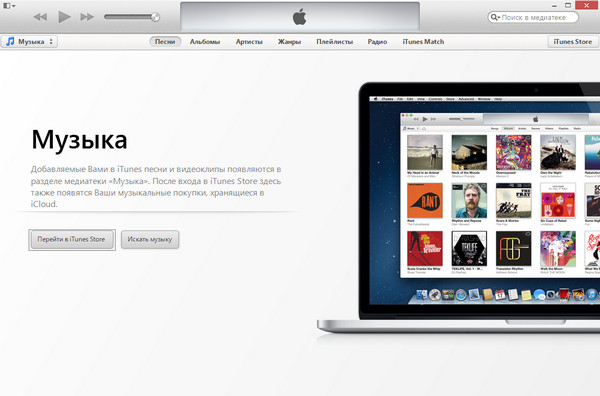Click the volume slider knob
The height and width of the screenshot is (396, 600).
tap(155, 17)
